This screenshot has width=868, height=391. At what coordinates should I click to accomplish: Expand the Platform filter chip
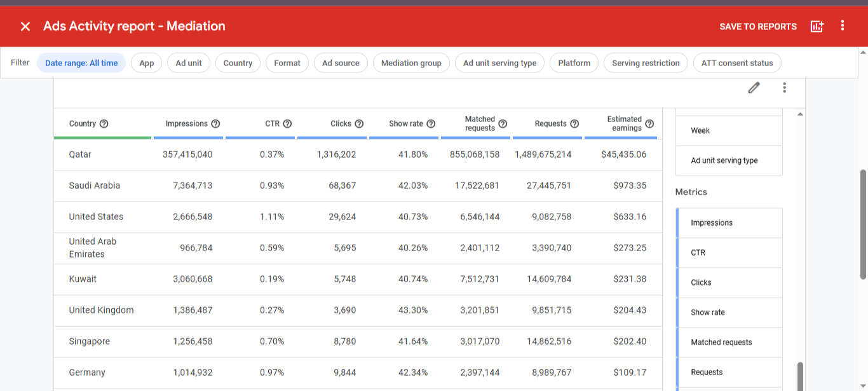coord(574,63)
